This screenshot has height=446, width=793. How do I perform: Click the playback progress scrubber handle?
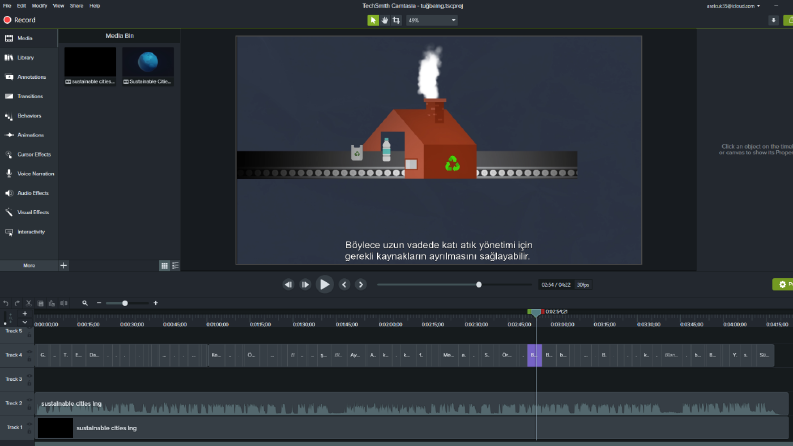pos(478,285)
